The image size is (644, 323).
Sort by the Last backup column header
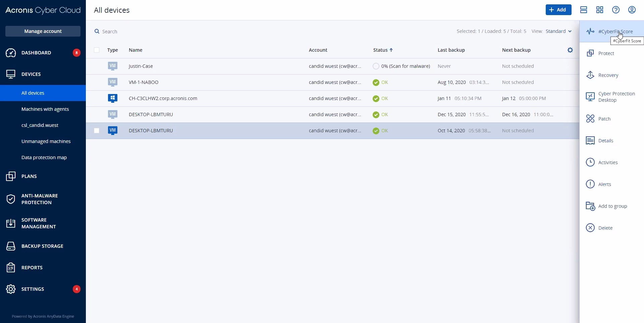tap(451, 50)
